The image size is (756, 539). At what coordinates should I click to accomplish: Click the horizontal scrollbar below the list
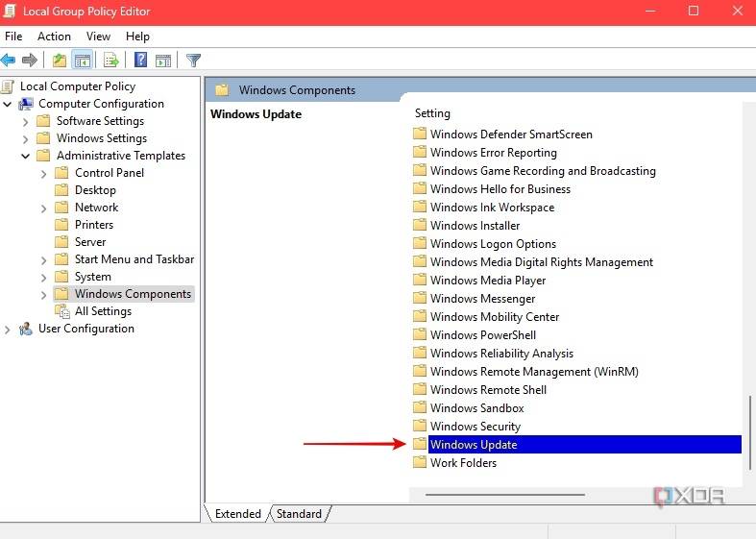pos(505,494)
